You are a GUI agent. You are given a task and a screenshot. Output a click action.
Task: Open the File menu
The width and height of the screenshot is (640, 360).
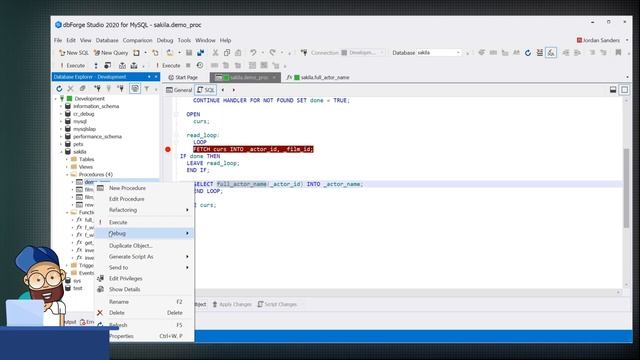pyautogui.click(x=58, y=40)
